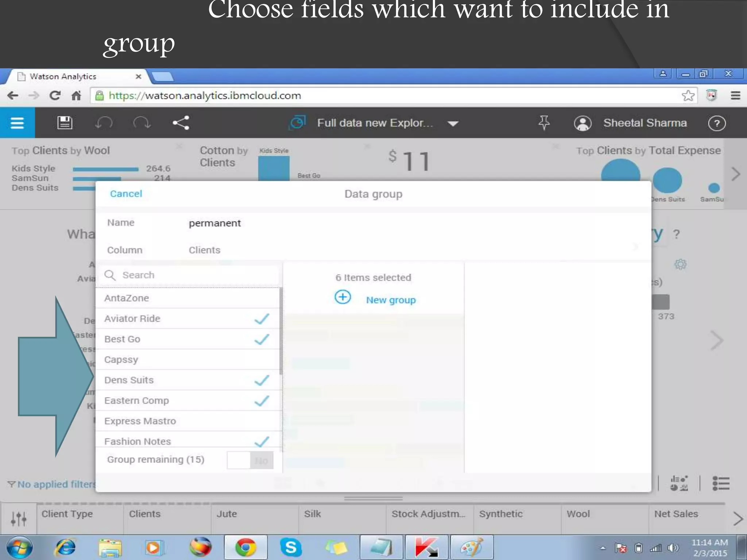Viewport: 747px width, 560px height.
Task: Click the plus circle for new group
Action: [x=342, y=297]
